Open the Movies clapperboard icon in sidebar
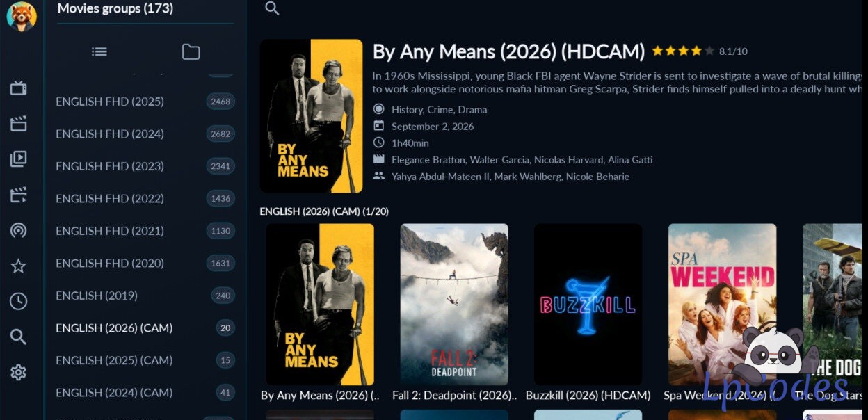 tap(19, 124)
